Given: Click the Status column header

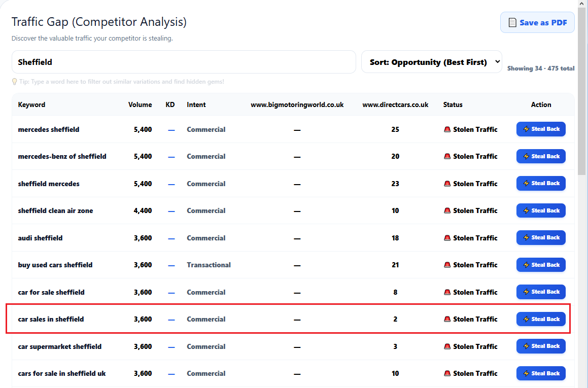Looking at the screenshot, I should point(453,104).
